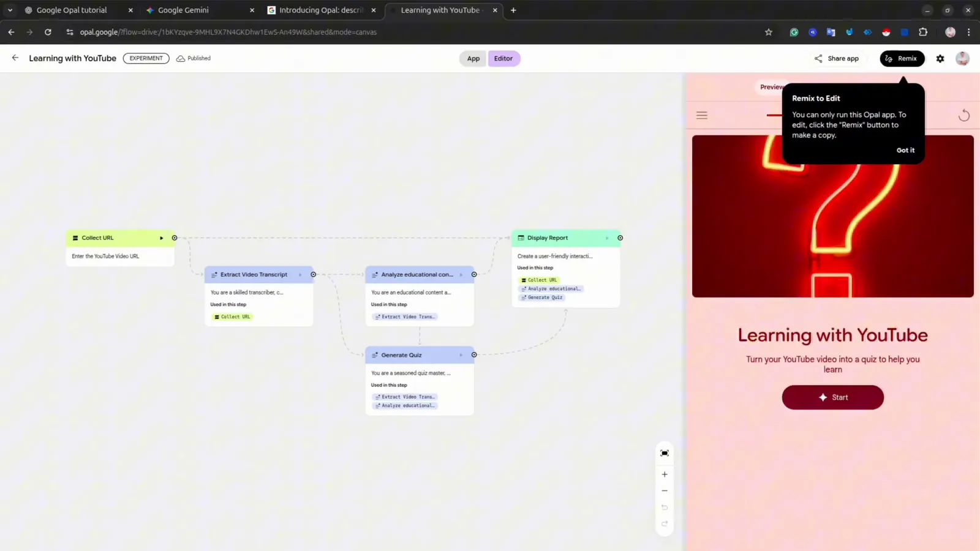980x551 pixels.
Task: Click Generate Quiz chip in Display Report
Action: (x=541, y=298)
